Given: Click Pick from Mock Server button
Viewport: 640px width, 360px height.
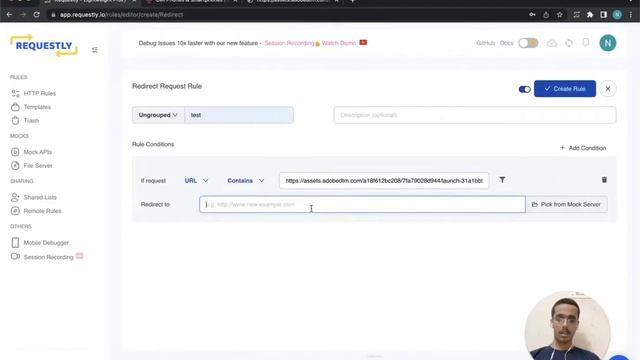Looking at the screenshot, I should 567,204.
